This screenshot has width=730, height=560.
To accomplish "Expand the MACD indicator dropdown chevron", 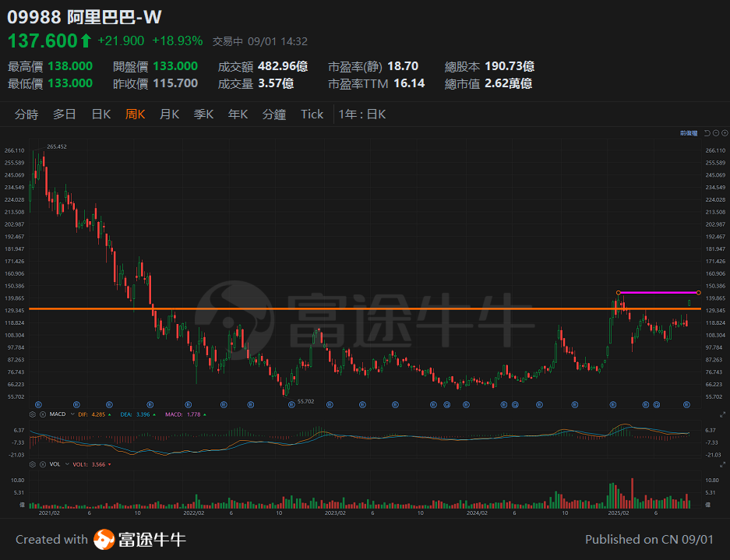I will [x=72, y=414].
